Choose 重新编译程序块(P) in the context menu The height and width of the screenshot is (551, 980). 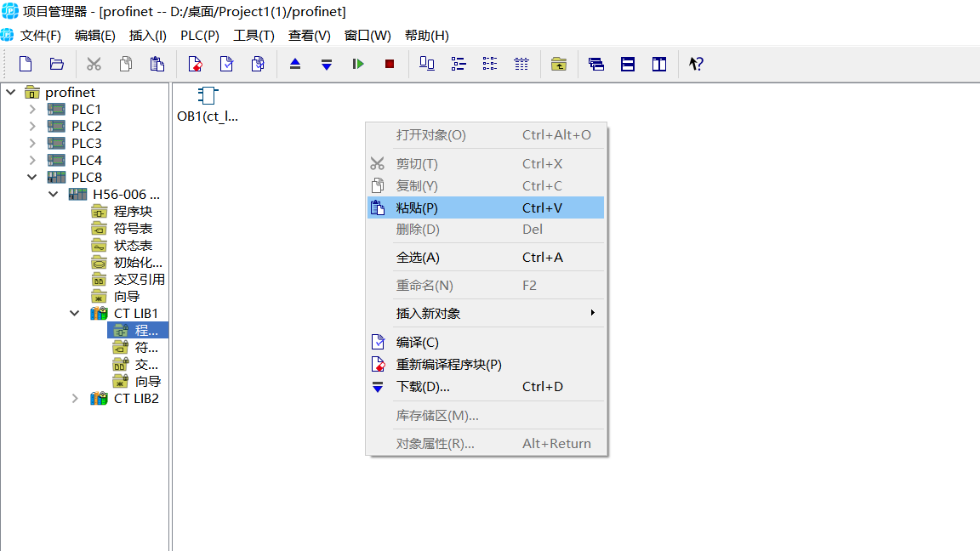(x=486, y=364)
